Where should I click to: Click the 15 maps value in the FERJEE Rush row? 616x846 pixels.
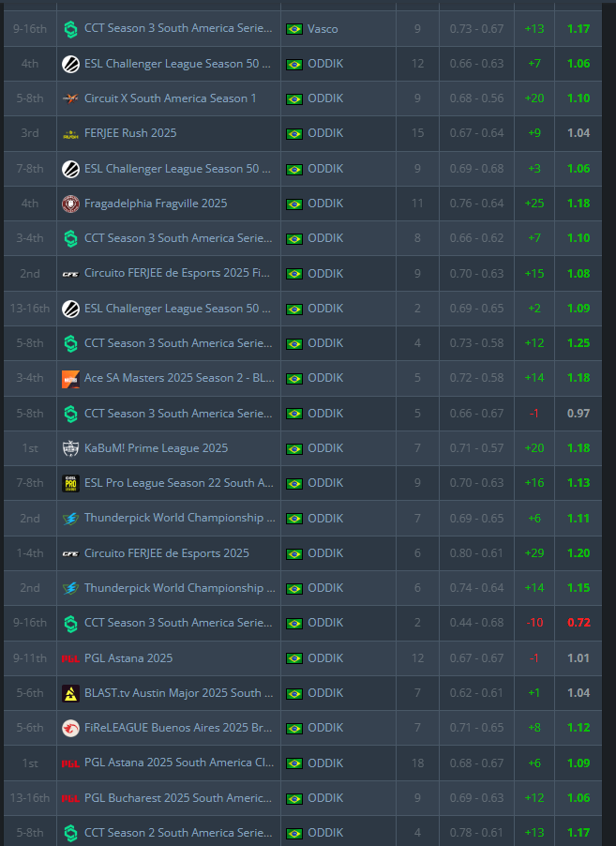pos(417,133)
